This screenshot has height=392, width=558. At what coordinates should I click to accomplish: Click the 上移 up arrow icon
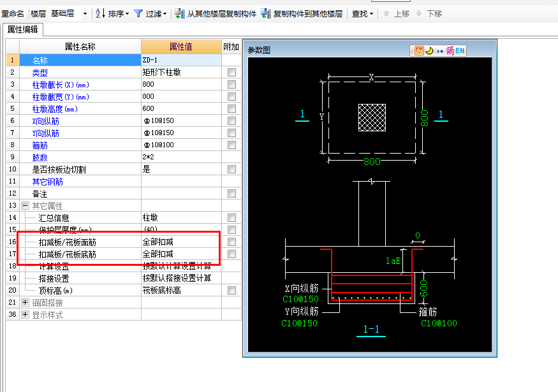386,13
